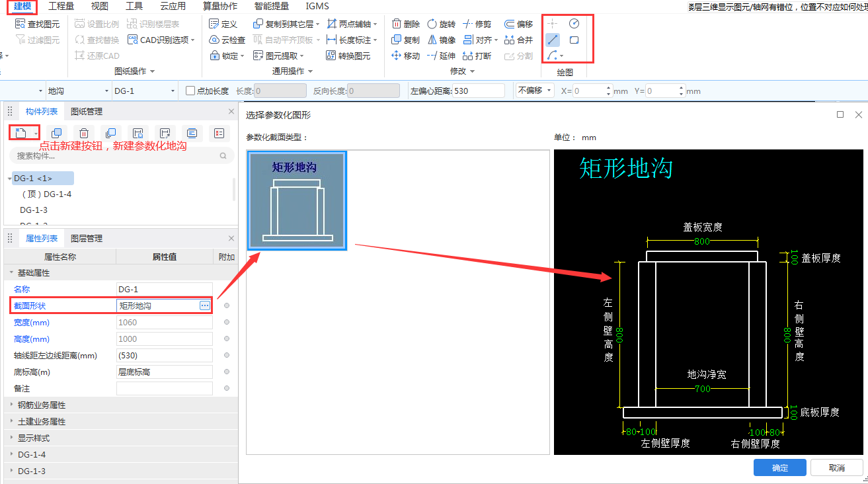Select the (顶) DG-1-4 tree item
Viewport: 868px width, 484px height.
(46, 194)
